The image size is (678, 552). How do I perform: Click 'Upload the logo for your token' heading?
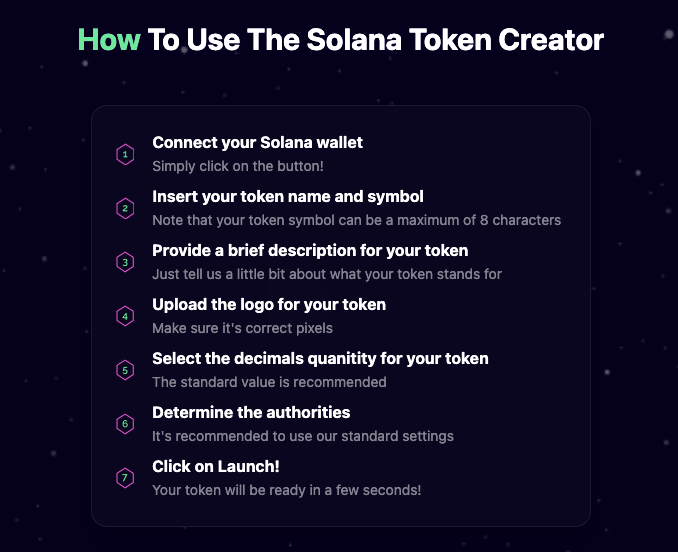pos(269,305)
